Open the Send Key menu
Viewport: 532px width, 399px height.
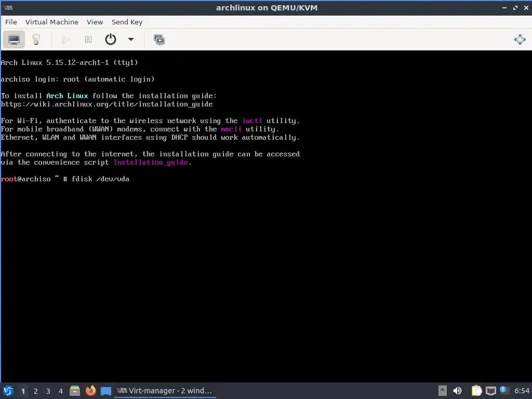(127, 22)
